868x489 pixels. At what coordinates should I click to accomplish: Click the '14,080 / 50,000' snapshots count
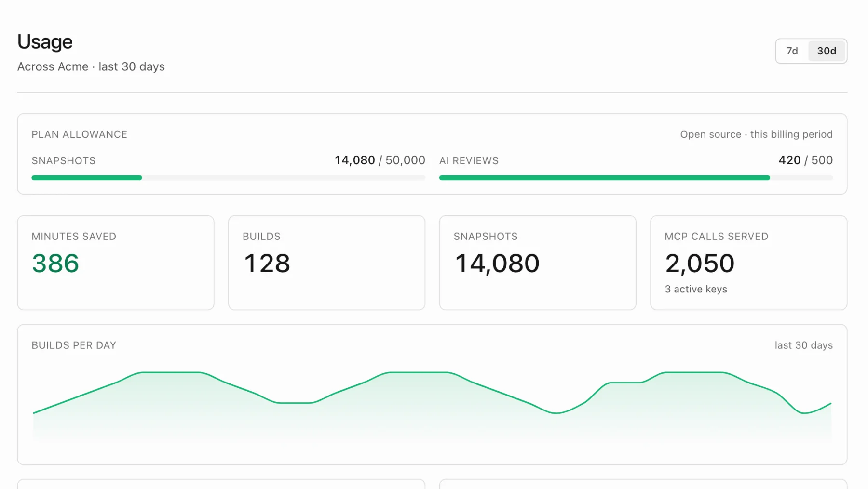coord(380,160)
